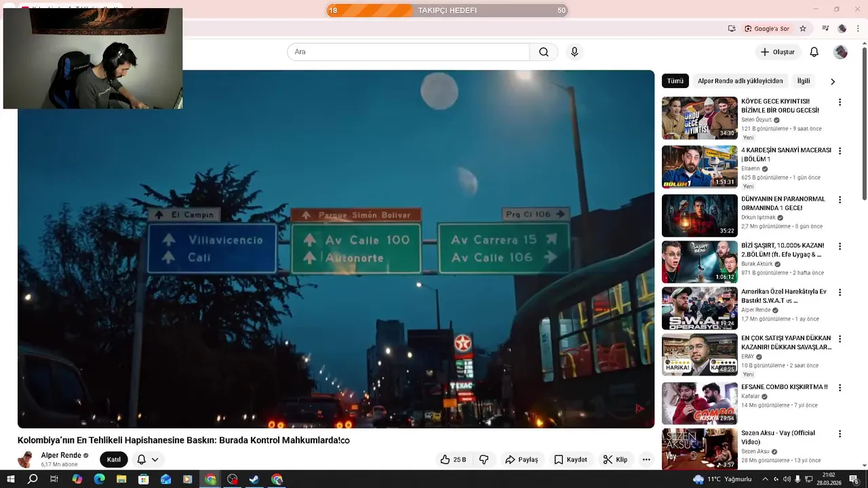The height and width of the screenshot is (488, 868).
Task: Select Alper Rende adlı yükleyiciden chip
Action: [741, 81]
